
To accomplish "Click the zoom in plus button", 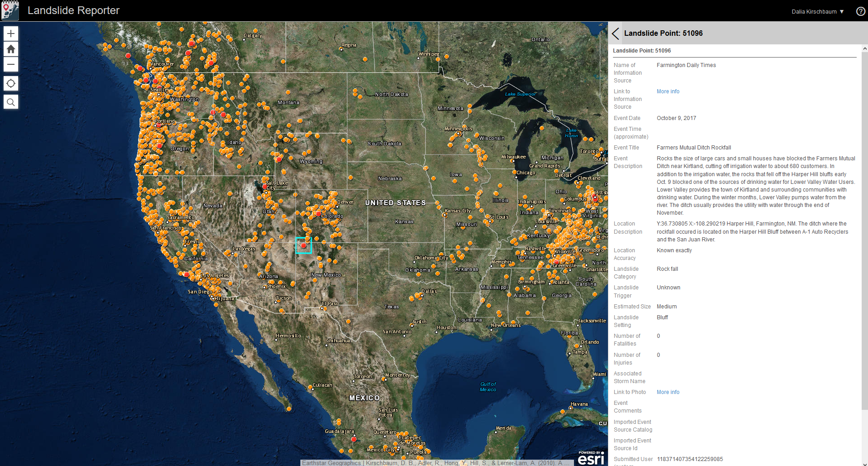I will point(11,34).
